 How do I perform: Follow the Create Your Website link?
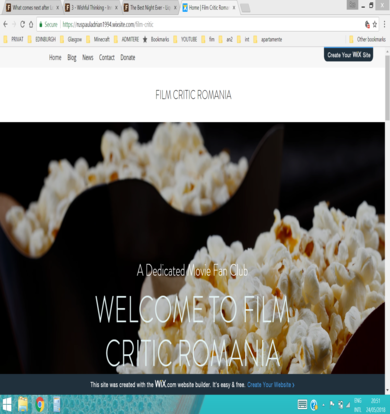click(271, 385)
